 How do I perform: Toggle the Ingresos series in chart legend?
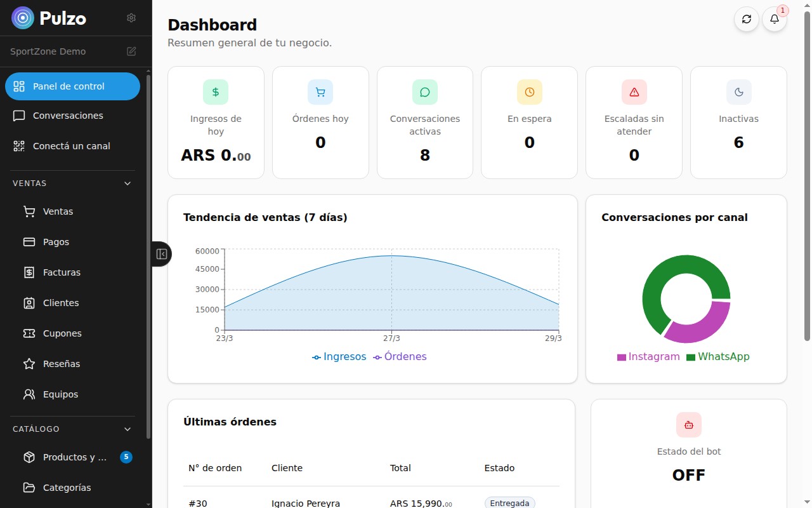(x=339, y=357)
